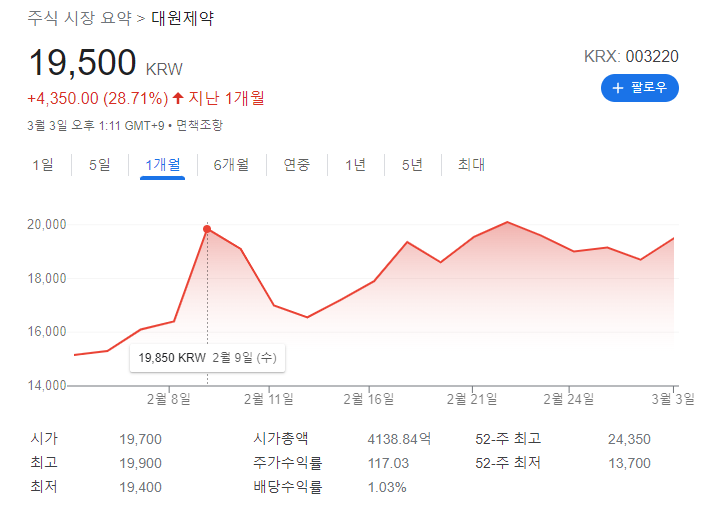The height and width of the screenshot is (513, 710).
Task: Select the 1일 time range tab
Action: coord(43,165)
